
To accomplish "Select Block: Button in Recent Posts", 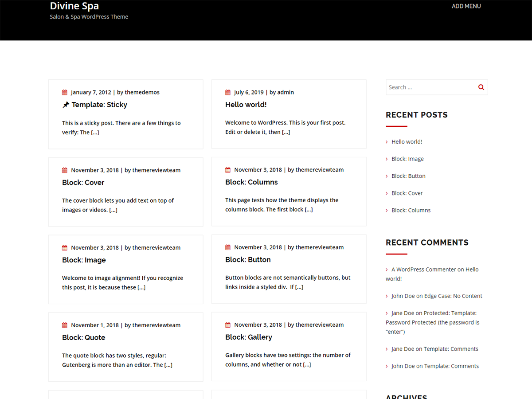I will click(408, 176).
